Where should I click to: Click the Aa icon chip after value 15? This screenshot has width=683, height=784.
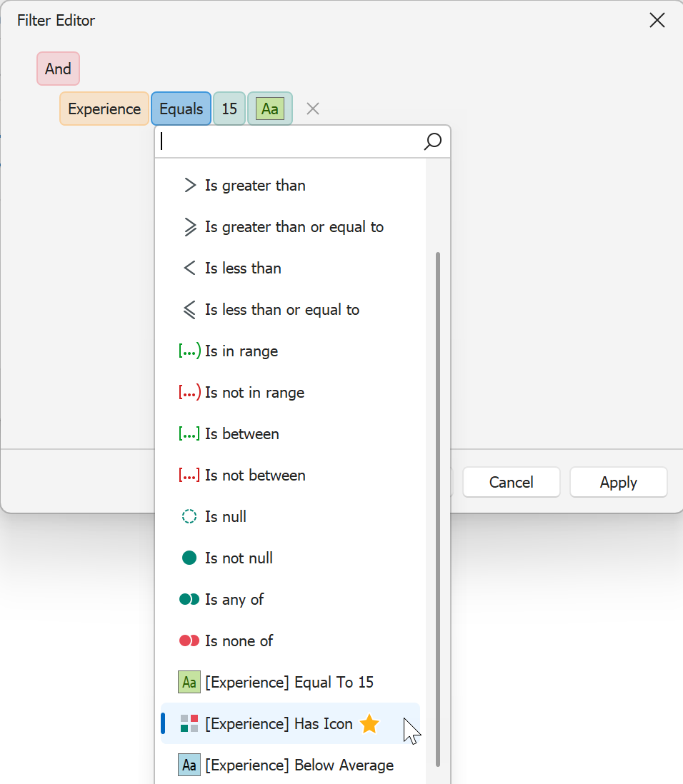pyautogui.click(x=269, y=109)
